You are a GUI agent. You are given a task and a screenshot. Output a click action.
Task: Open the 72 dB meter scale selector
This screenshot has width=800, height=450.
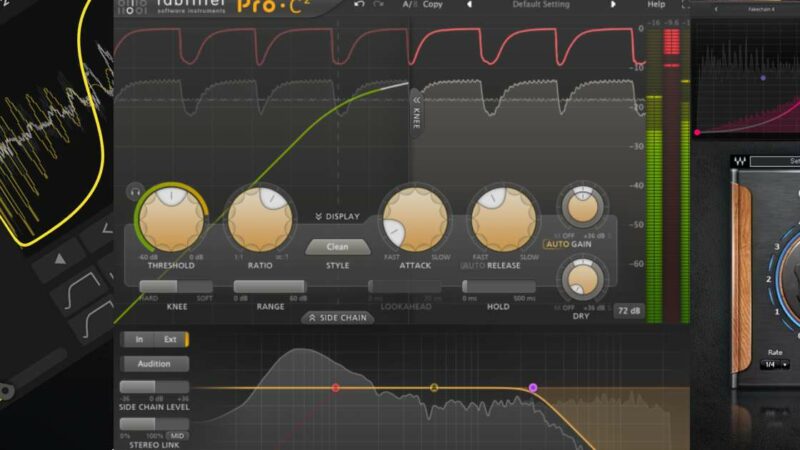629,311
